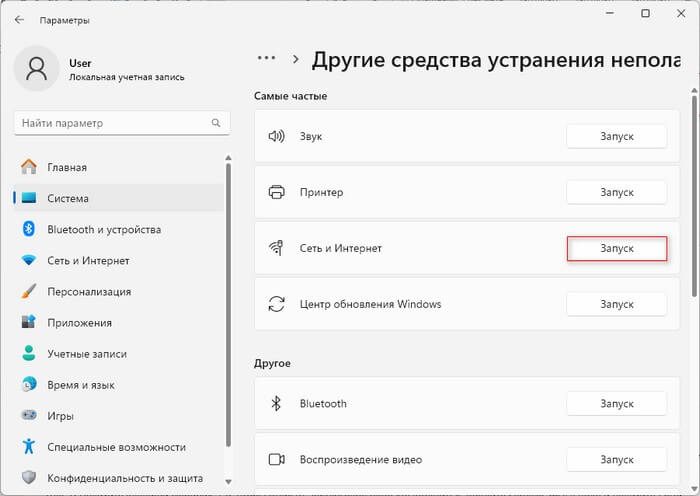Click the back arrow in Параметры header

coord(20,19)
